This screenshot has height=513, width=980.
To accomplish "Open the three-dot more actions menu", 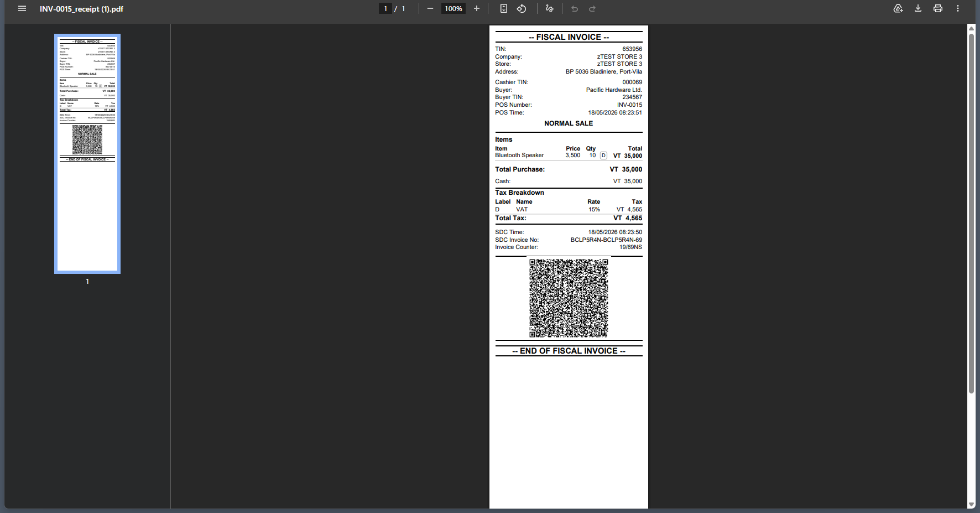I will tap(958, 8).
